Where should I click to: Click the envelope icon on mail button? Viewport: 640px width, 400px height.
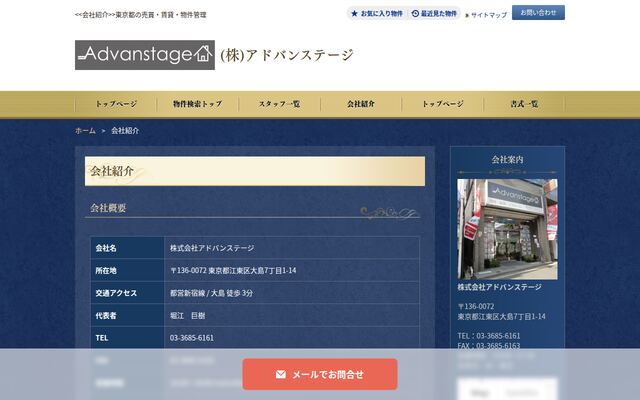coord(280,374)
